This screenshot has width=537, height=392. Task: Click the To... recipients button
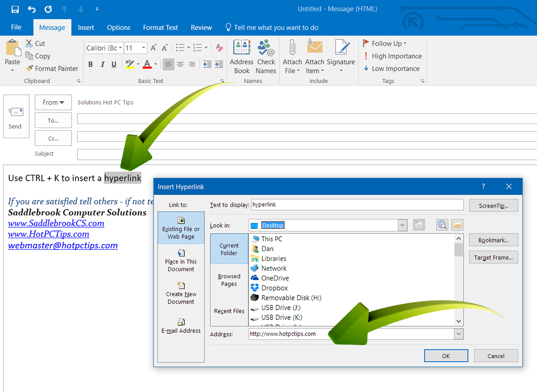pyautogui.click(x=53, y=120)
